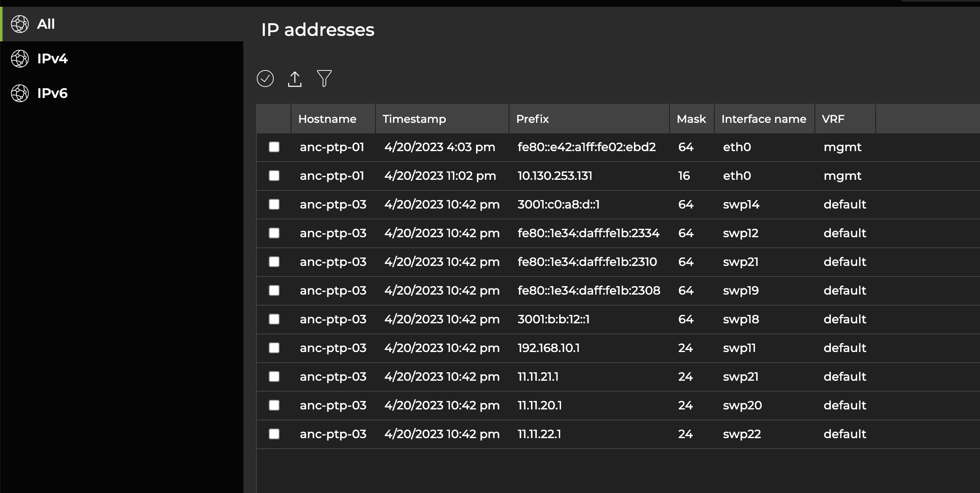Click the globe icon beside All
Viewport: 980px width, 493px height.
(20, 24)
